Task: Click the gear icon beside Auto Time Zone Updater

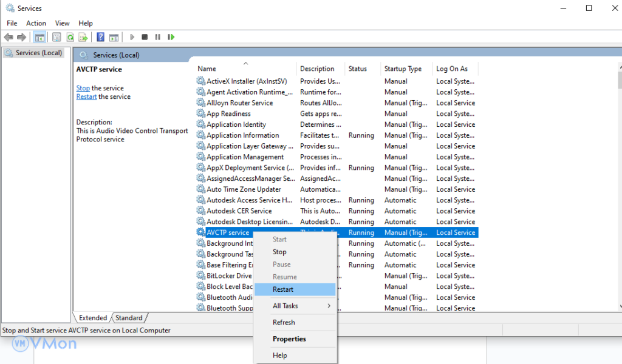Action: tap(200, 189)
